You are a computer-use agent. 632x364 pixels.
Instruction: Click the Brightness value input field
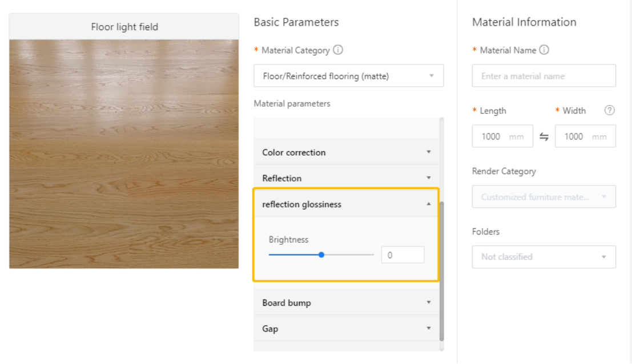[x=402, y=255]
